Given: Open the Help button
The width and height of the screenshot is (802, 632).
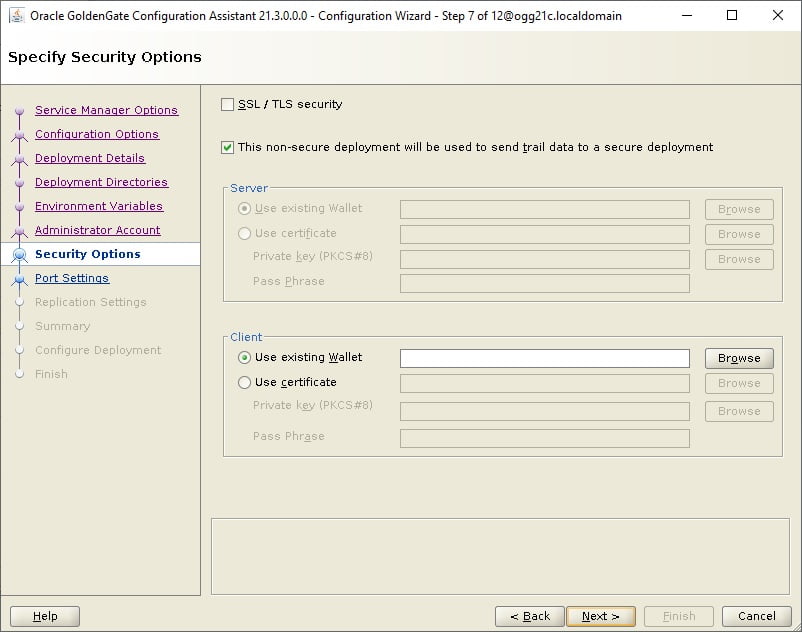Looking at the screenshot, I should [x=45, y=616].
